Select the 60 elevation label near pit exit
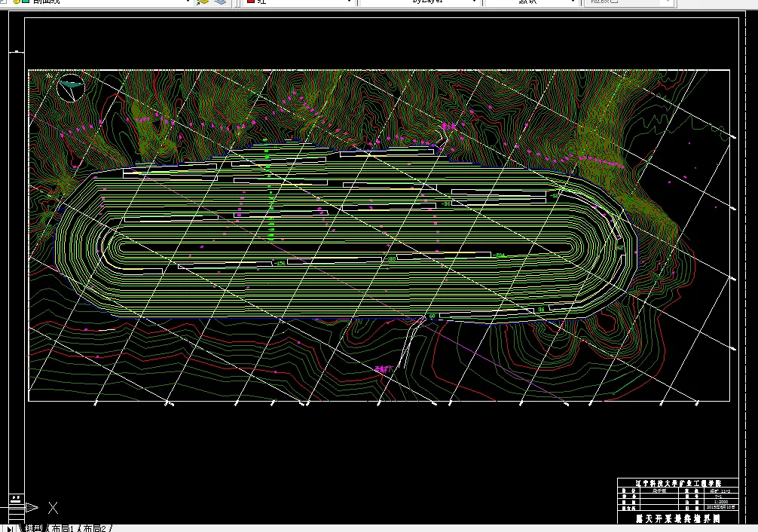 (432, 316)
